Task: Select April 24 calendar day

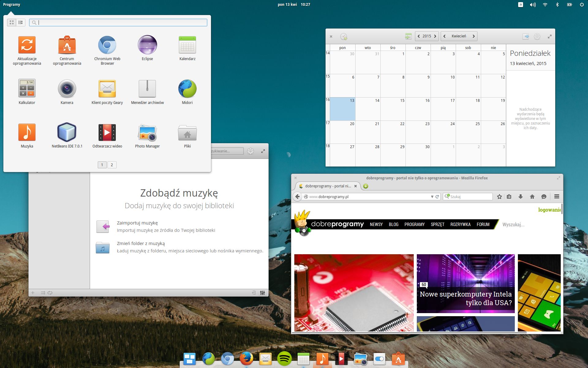Action: point(443,132)
